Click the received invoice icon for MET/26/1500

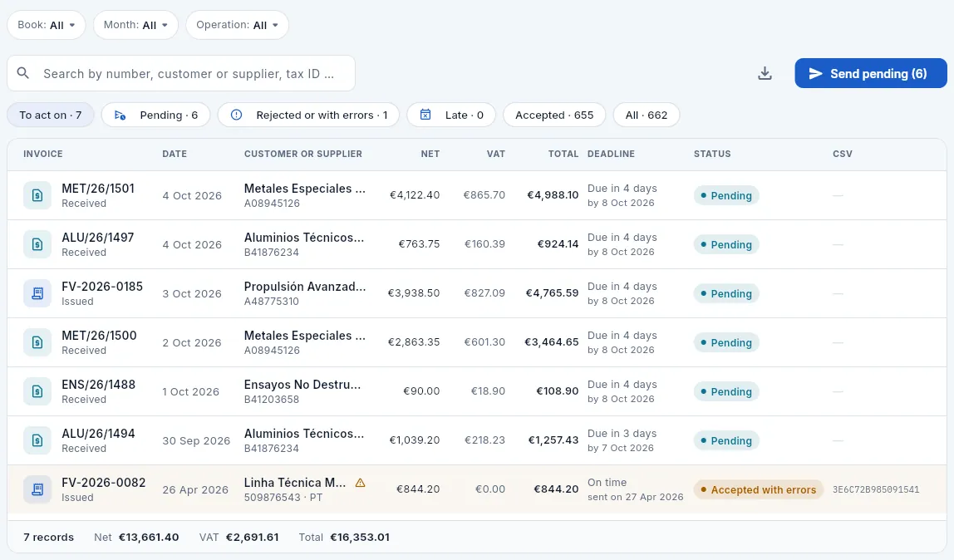point(37,342)
